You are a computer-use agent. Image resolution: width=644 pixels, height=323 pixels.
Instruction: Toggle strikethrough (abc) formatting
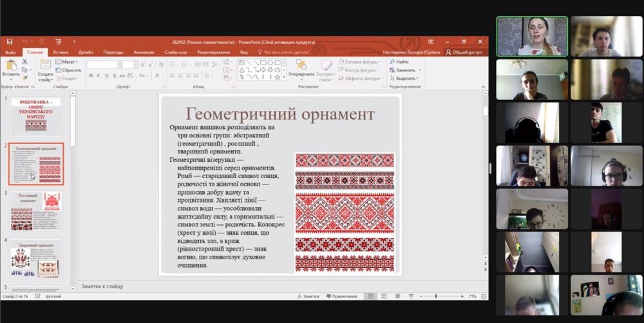[x=122, y=75]
